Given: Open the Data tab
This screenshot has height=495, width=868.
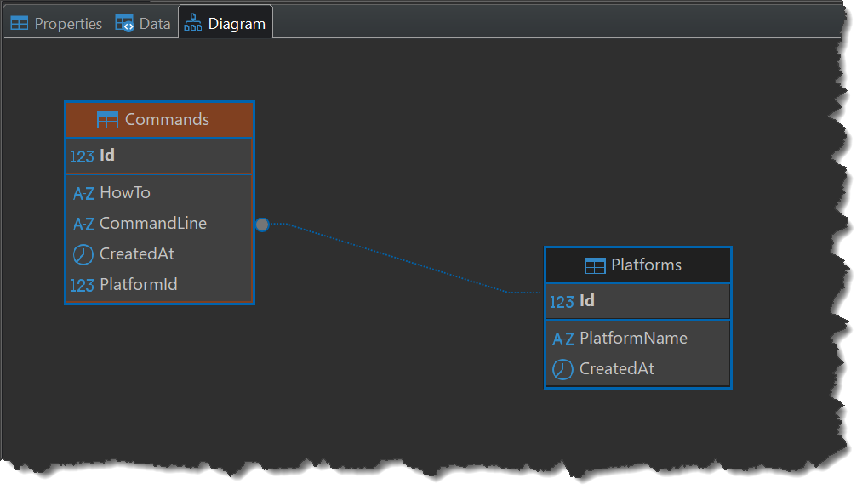Looking at the screenshot, I should 144,24.
